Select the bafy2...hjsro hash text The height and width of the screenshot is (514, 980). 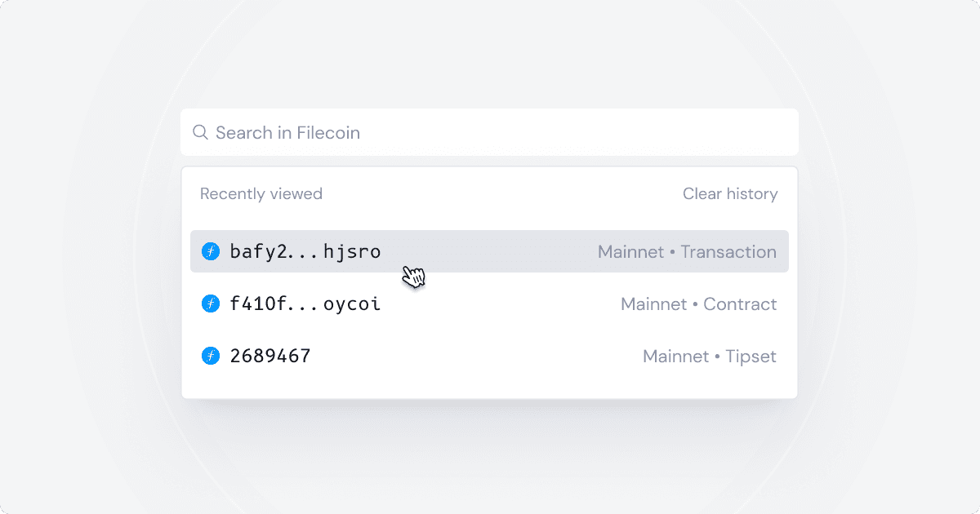[305, 251]
